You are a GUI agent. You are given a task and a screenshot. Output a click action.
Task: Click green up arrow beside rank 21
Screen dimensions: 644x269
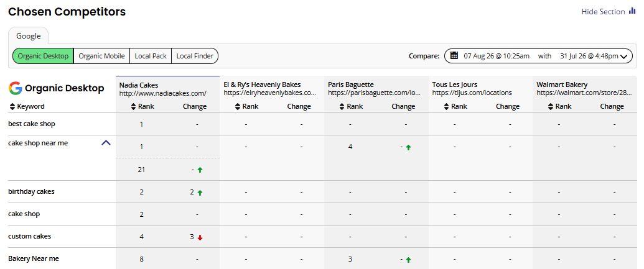pos(200,170)
